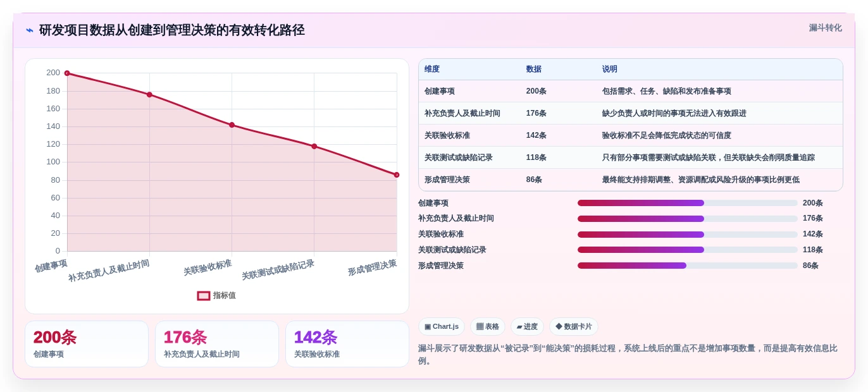
Task: Select the 数据卡片 tag chip
Action: [574, 327]
